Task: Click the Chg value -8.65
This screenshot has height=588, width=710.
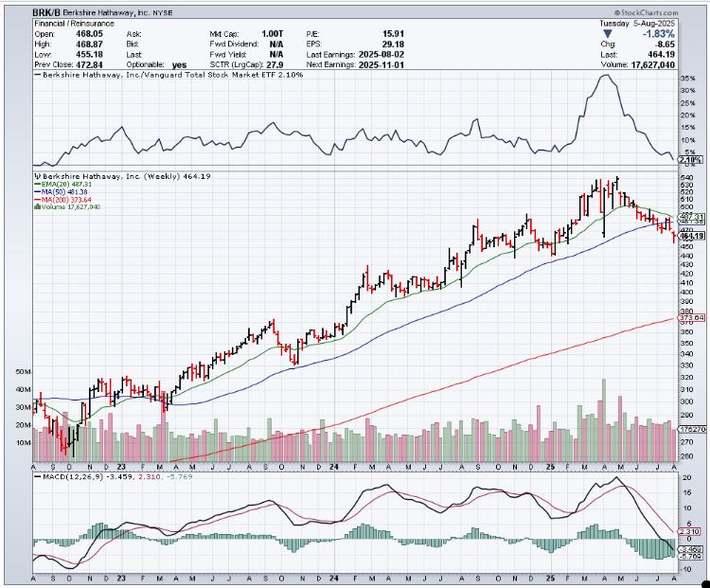Action: click(664, 45)
